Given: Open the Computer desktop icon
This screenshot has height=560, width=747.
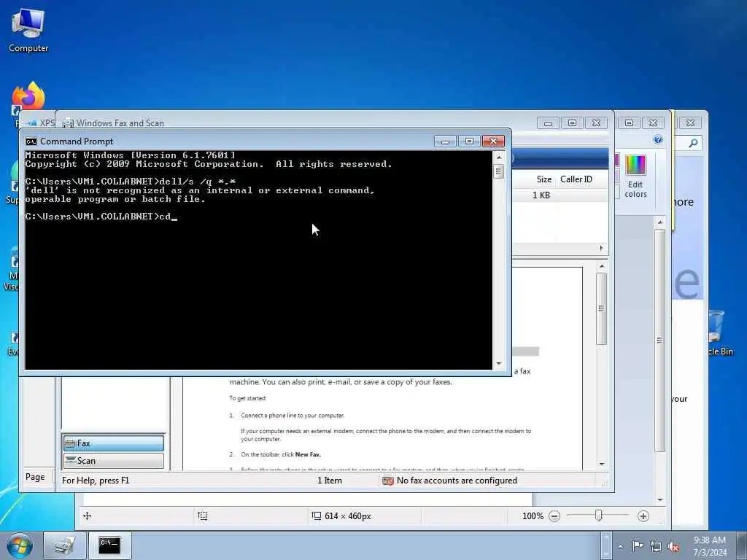Looking at the screenshot, I should [28, 31].
